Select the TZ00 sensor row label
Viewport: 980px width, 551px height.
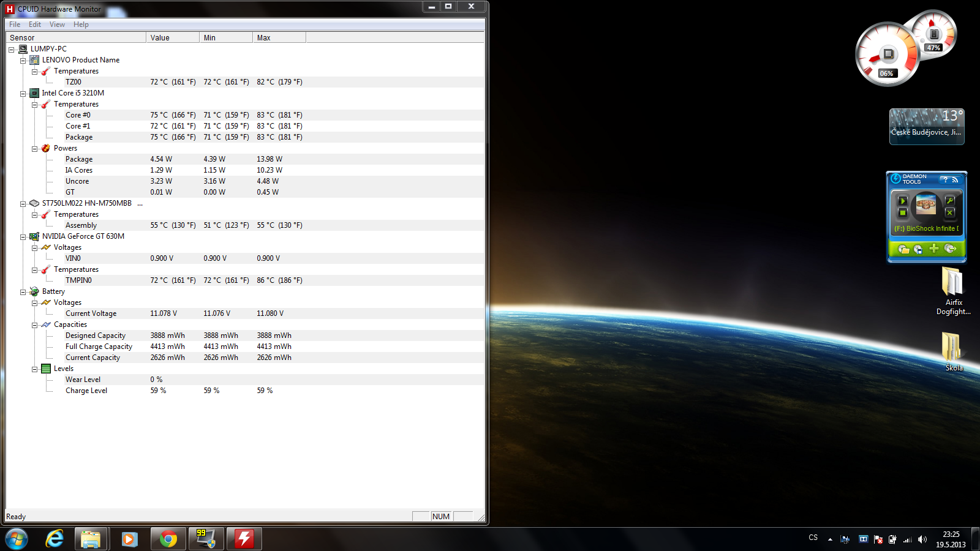pyautogui.click(x=73, y=82)
